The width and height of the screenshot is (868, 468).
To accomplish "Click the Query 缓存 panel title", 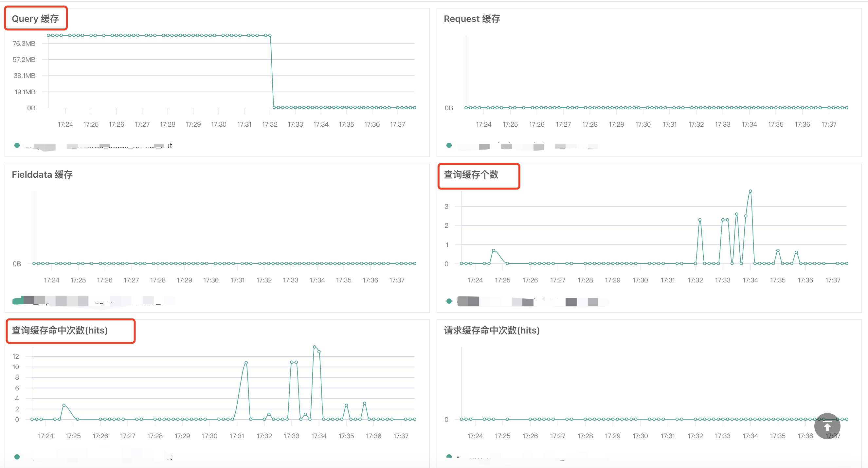I will (35, 19).
